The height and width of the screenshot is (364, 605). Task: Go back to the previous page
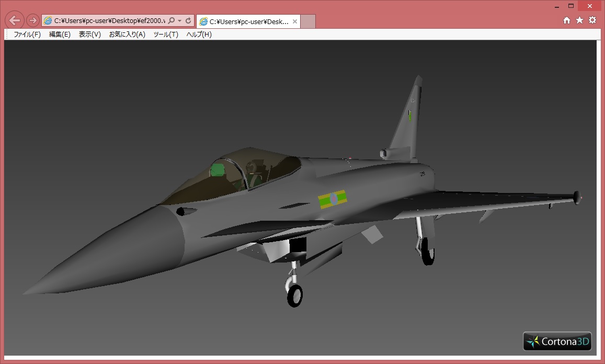coord(15,20)
